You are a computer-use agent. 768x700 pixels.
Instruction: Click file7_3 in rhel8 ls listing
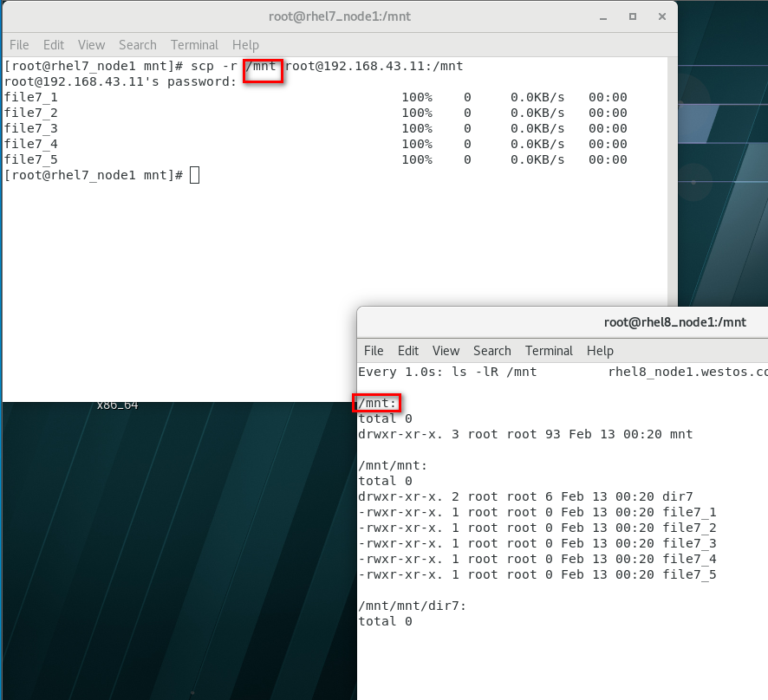pos(689,544)
